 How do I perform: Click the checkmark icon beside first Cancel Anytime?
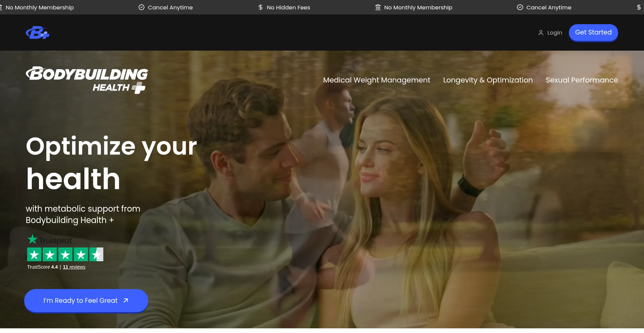142,7
